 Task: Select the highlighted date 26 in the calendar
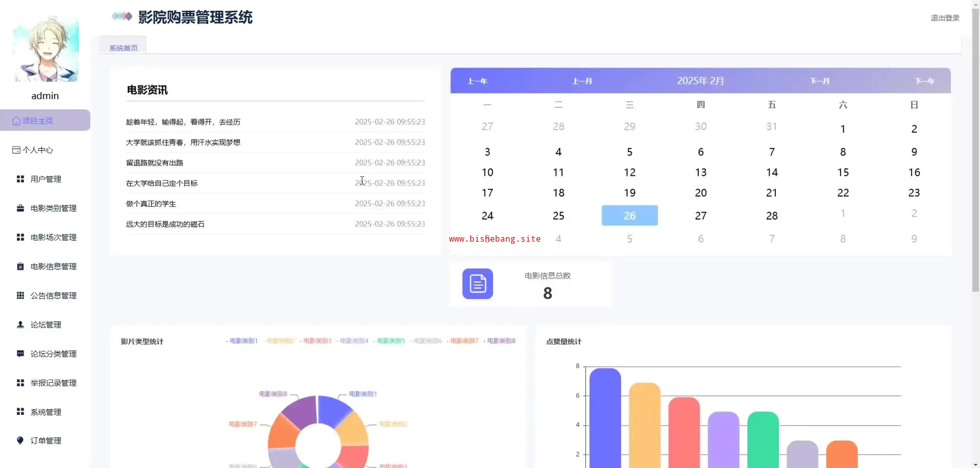[x=630, y=216]
